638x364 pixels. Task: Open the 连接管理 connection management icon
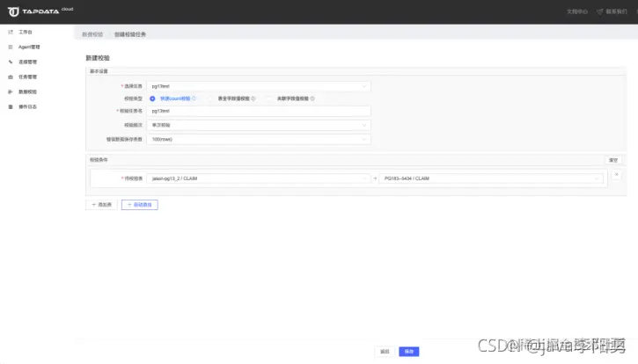tap(11, 62)
